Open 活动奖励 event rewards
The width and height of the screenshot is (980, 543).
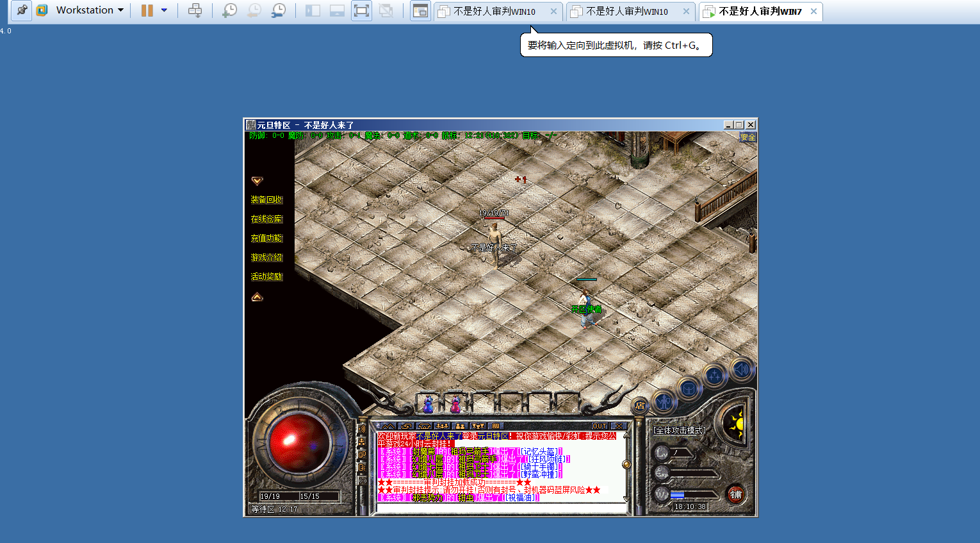click(266, 277)
